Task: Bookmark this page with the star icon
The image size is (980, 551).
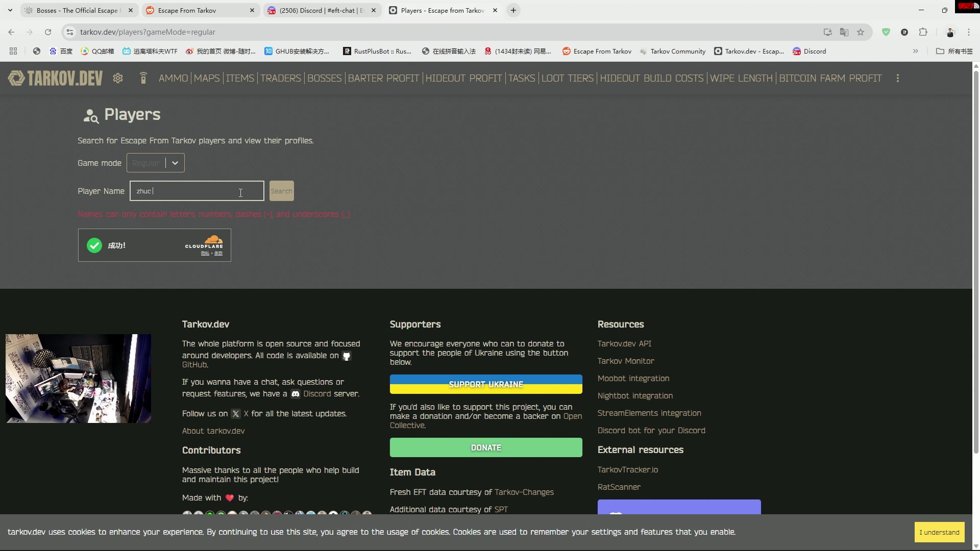Action: [x=861, y=32]
